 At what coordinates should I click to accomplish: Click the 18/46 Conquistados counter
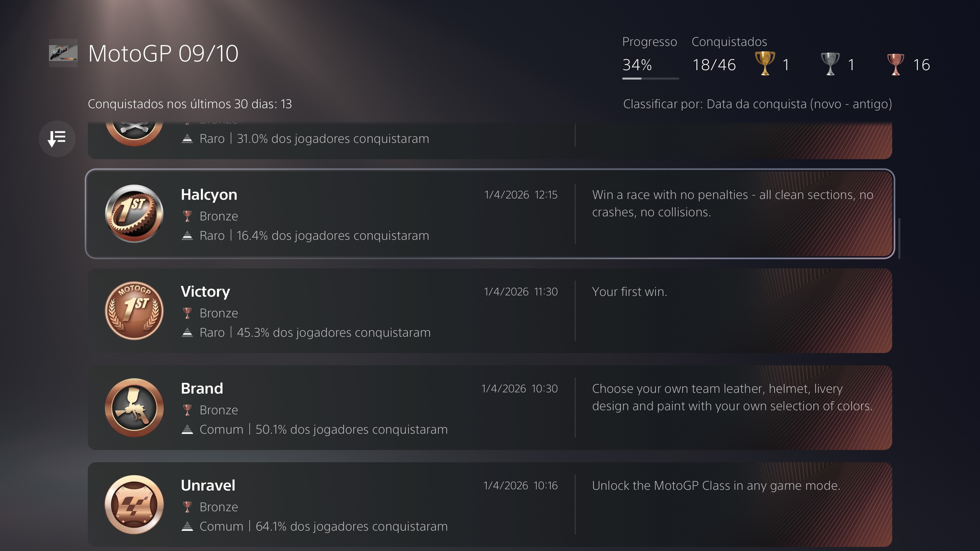(x=714, y=65)
